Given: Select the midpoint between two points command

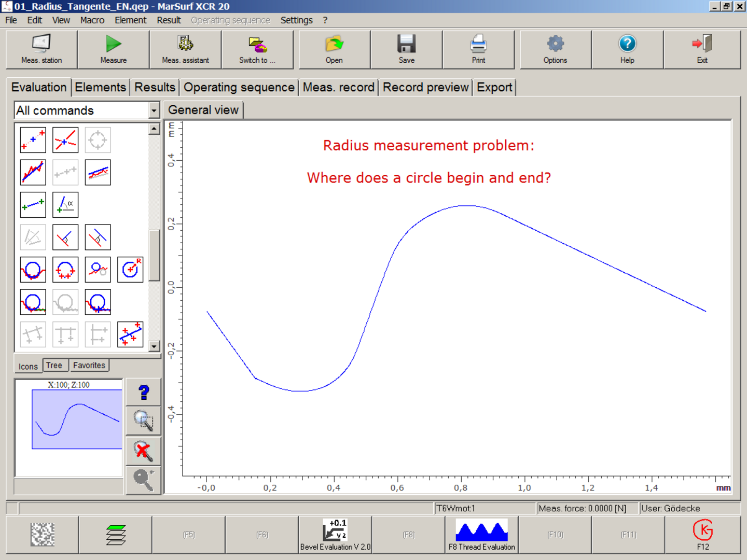Looking at the screenshot, I should [33, 140].
